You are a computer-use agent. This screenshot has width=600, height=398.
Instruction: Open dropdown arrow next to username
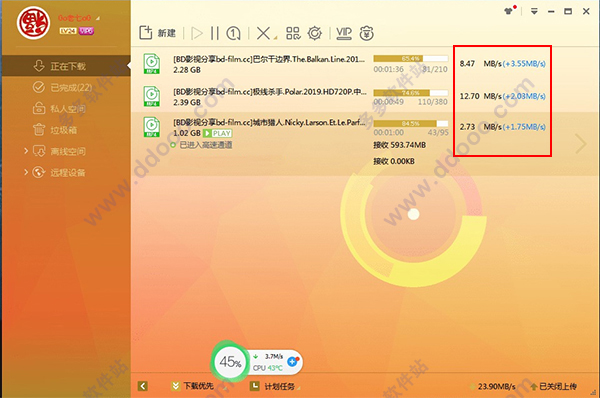point(98,18)
